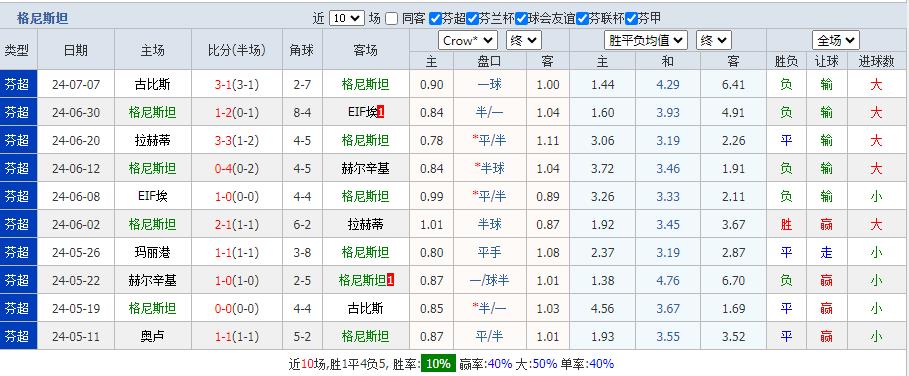Uncheck the 芬联杯 checkbox
909x376 pixels.
583,19
